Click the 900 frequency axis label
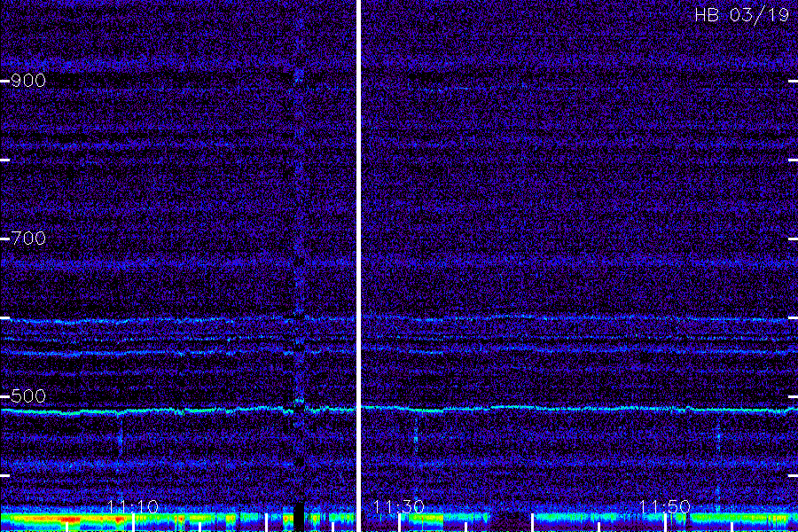Screen dimensions: 798x532 click(x=28, y=81)
